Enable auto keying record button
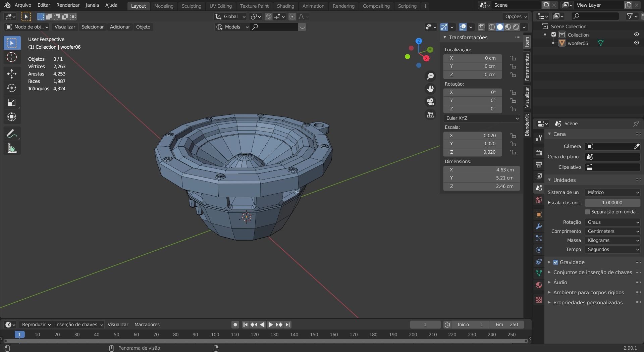 click(235, 325)
